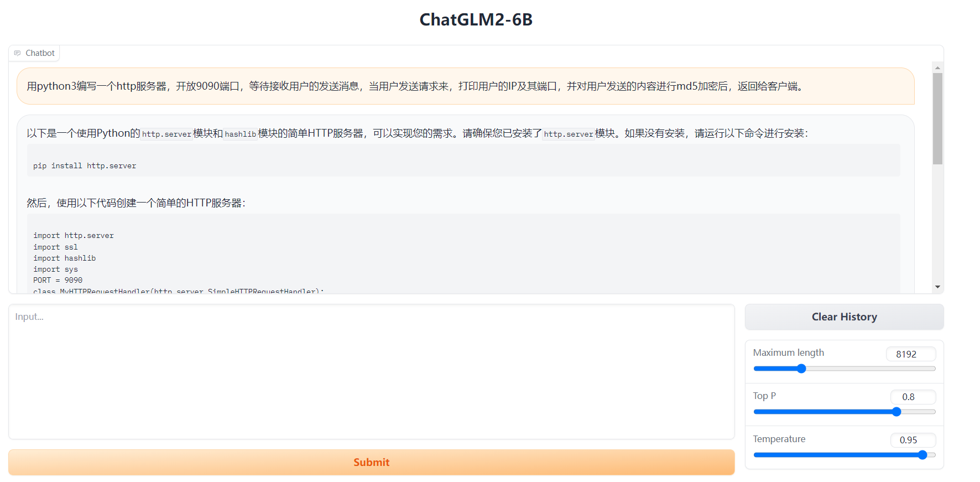Click the Submit button

tap(371, 462)
